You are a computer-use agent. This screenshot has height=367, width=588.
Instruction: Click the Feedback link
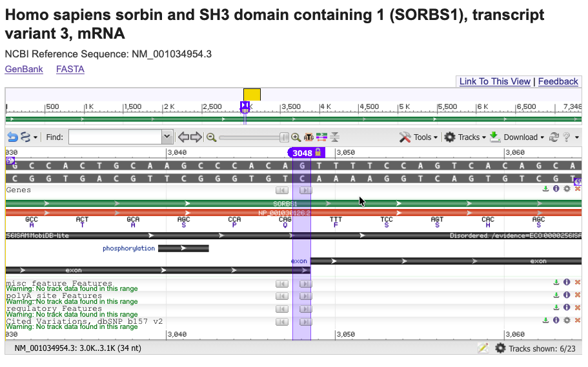[558, 81]
